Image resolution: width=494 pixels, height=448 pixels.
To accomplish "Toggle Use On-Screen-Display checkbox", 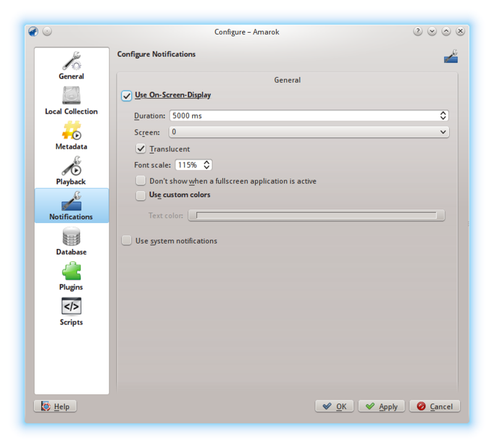I will (x=127, y=96).
